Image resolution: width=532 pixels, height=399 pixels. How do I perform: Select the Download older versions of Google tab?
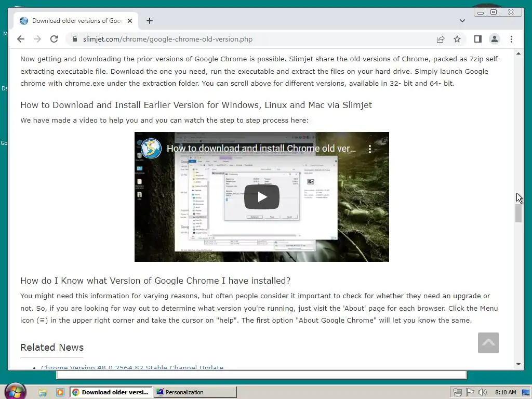tap(76, 21)
